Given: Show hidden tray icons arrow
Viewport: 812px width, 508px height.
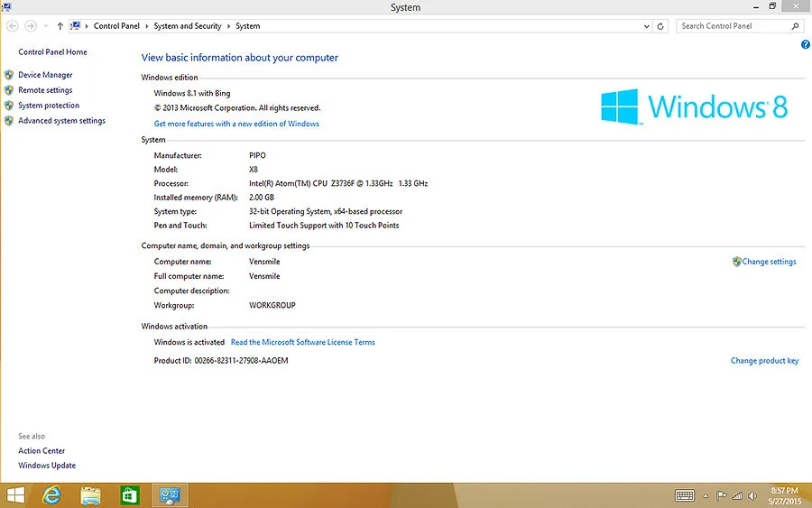Looking at the screenshot, I should click(706, 496).
